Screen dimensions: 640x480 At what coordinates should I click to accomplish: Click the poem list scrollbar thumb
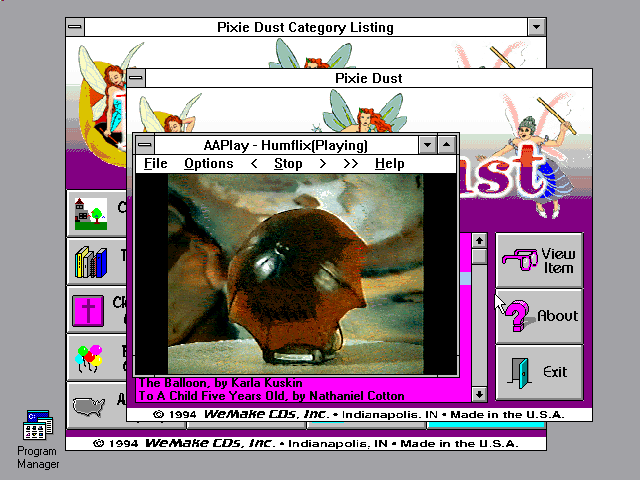(x=479, y=256)
